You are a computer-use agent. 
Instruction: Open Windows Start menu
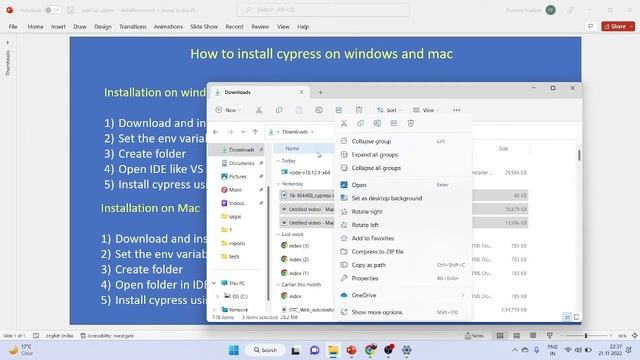click(234, 350)
